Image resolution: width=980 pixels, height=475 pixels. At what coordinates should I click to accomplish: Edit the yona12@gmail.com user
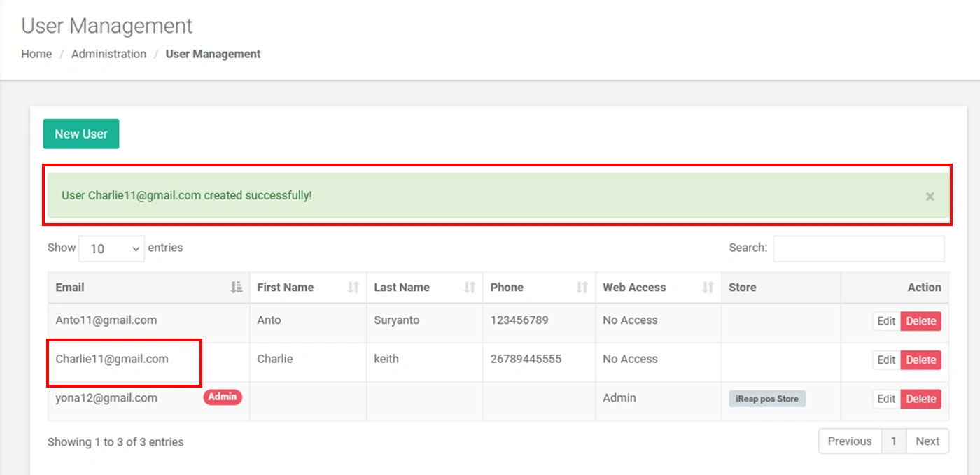click(886, 399)
